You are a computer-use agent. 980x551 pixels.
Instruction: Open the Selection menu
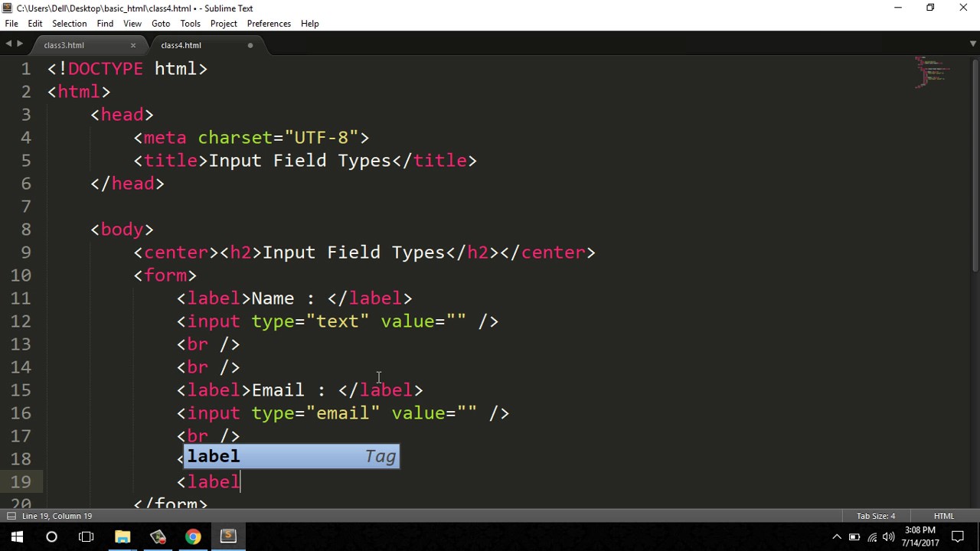pos(69,24)
